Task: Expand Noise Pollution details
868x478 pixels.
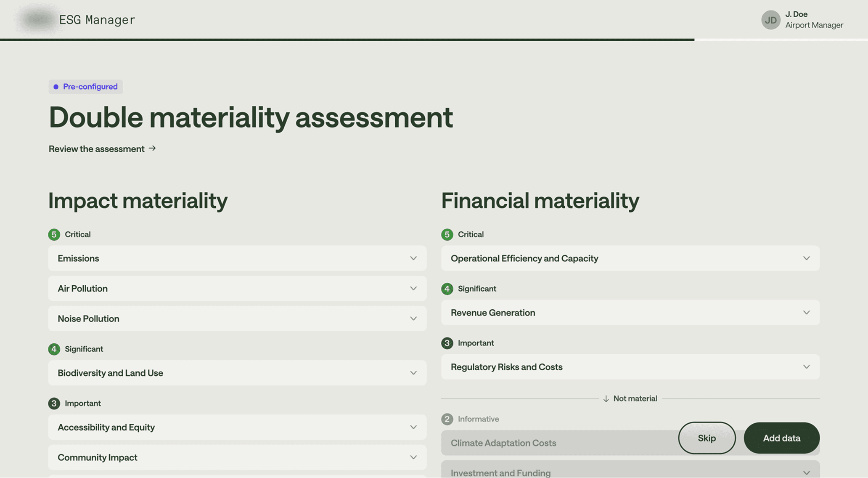Action: pos(413,319)
